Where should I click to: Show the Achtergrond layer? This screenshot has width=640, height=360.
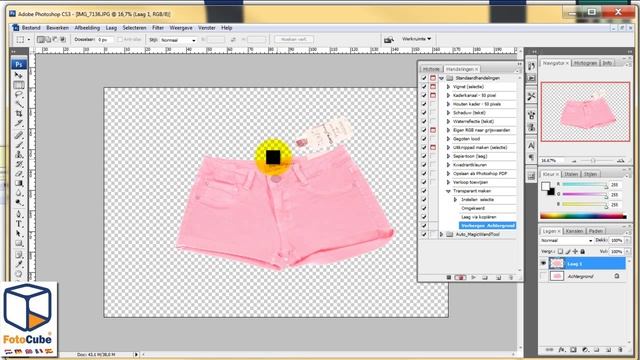point(543,276)
